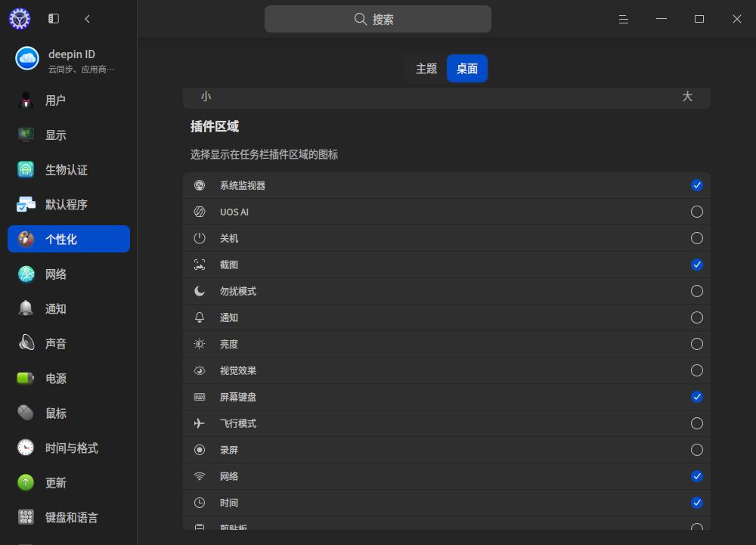Open 更新 green arrow icon in sidebar
This screenshot has width=756, height=545.
click(x=26, y=482)
